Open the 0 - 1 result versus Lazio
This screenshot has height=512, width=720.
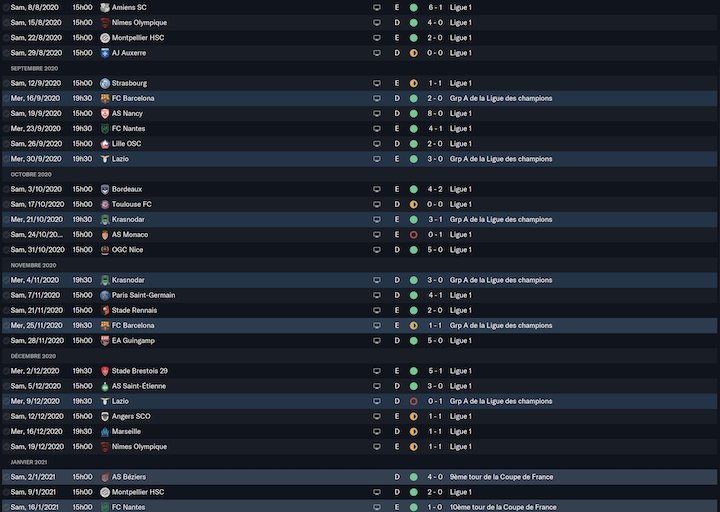coord(435,401)
